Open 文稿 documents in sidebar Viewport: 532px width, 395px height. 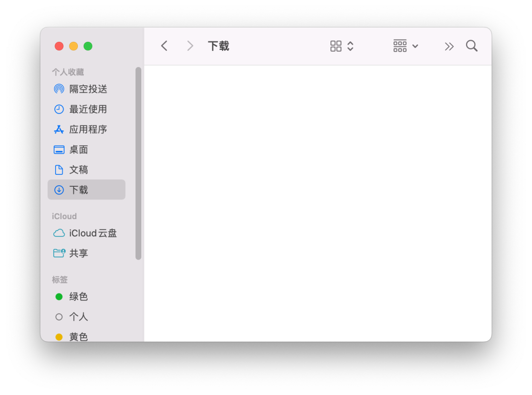click(87, 170)
